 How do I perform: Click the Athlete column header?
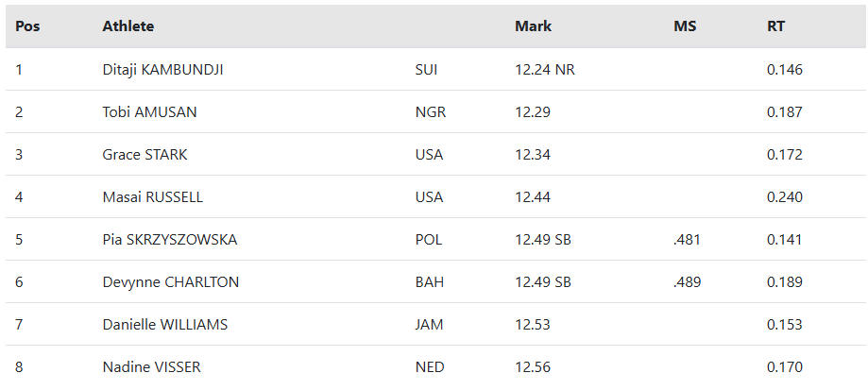pyautogui.click(x=128, y=26)
